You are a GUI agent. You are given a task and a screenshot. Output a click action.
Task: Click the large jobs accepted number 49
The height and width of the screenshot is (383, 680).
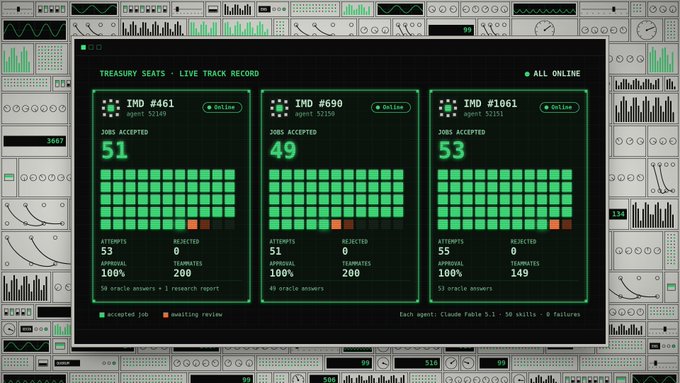click(283, 151)
